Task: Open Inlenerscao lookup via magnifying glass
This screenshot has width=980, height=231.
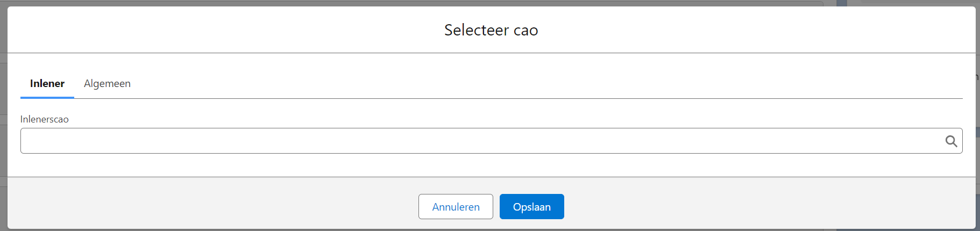Action: click(x=951, y=141)
